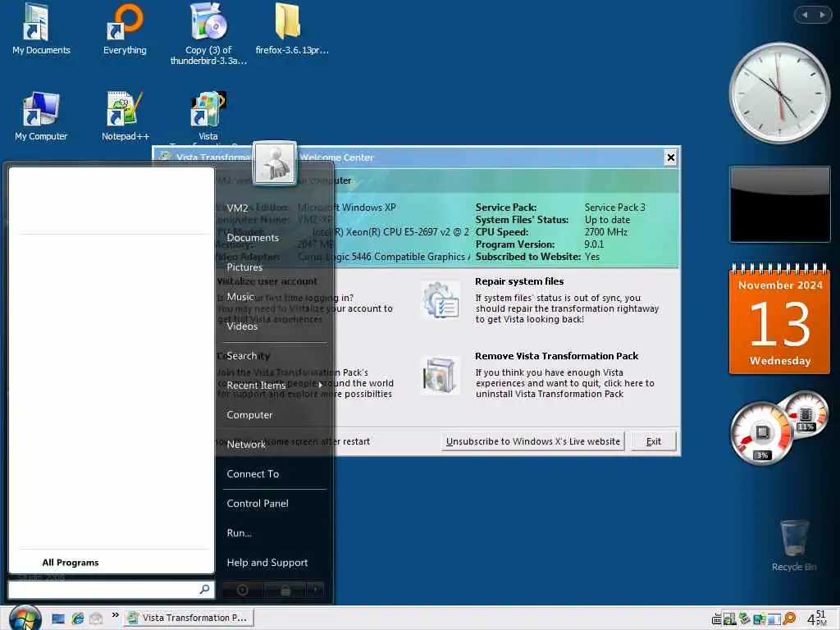This screenshot has height=630, width=840.
Task: Select the Recycle Bin icon
Action: pos(794,546)
